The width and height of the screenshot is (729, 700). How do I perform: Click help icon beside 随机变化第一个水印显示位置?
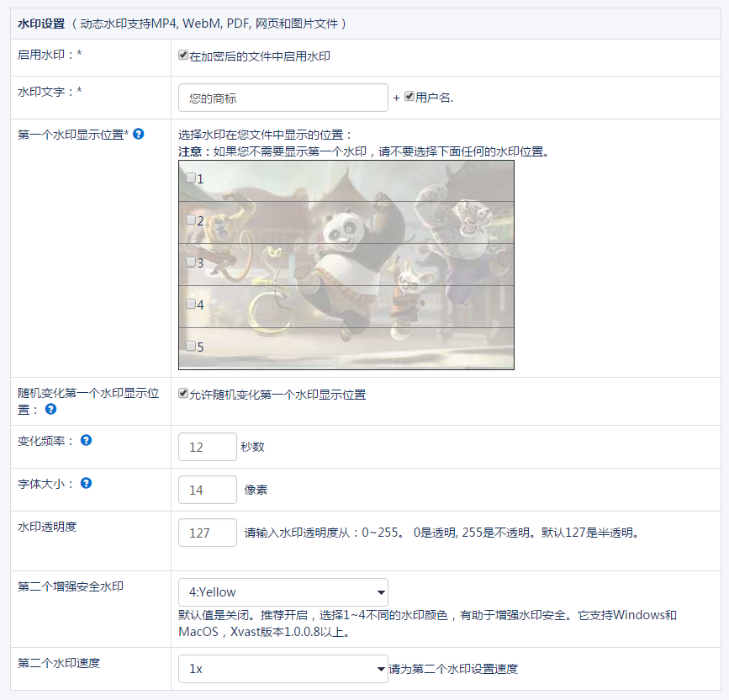[50, 410]
